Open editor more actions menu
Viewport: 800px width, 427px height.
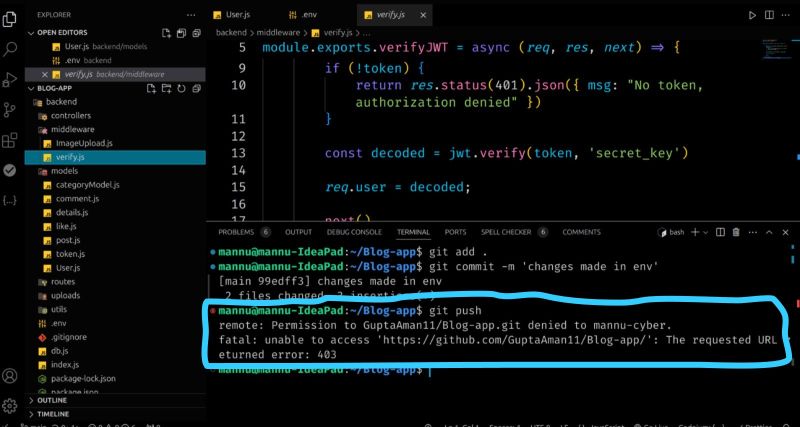(786, 15)
